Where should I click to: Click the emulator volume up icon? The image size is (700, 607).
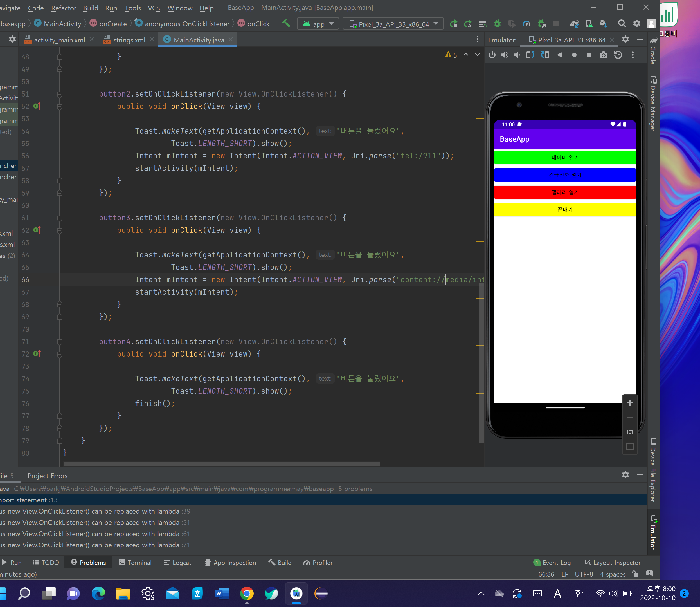click(x=505, y=55)
